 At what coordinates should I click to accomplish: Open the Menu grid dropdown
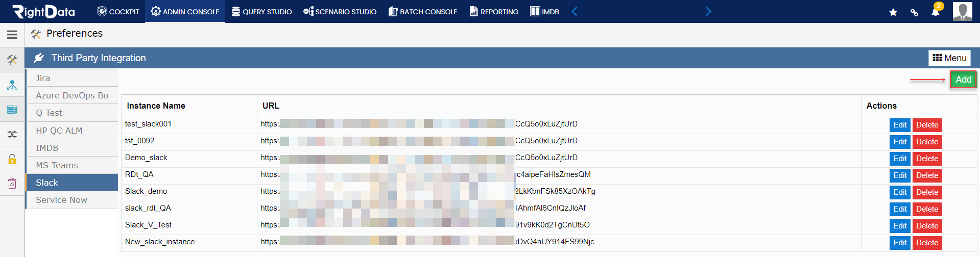(949, 58)
